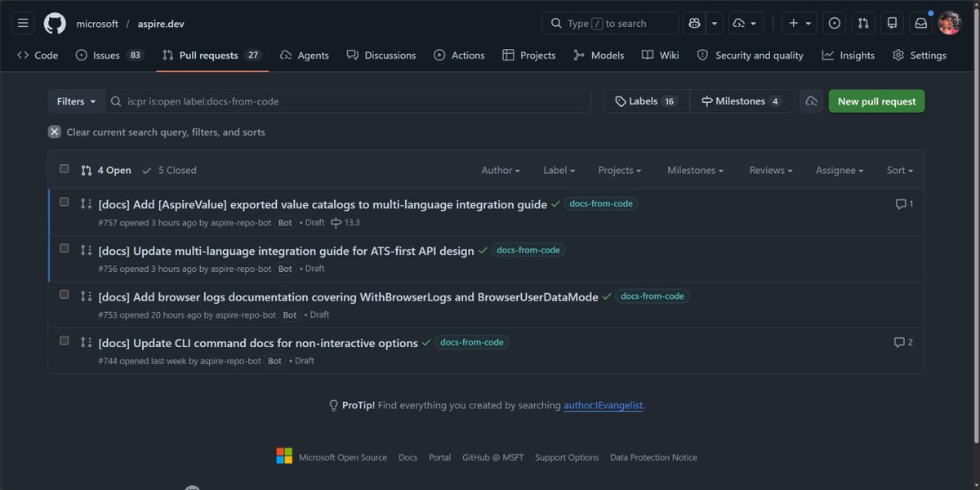Viewport: 980px width, 490px height.
Task: Click docs-from-code label on PR #753
Action: tap(653, 296)
